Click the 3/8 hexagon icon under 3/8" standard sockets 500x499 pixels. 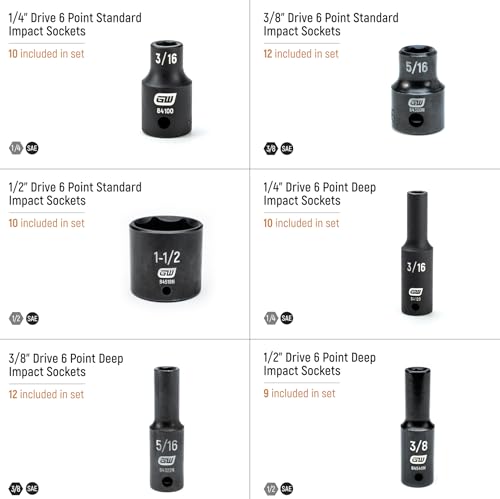click(271, 148)
